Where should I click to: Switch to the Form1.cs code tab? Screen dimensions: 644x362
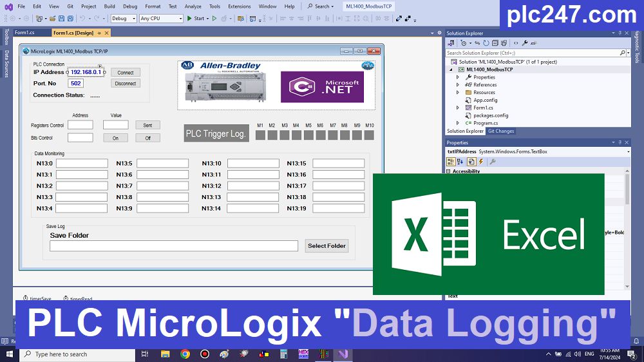pos(24,32)
